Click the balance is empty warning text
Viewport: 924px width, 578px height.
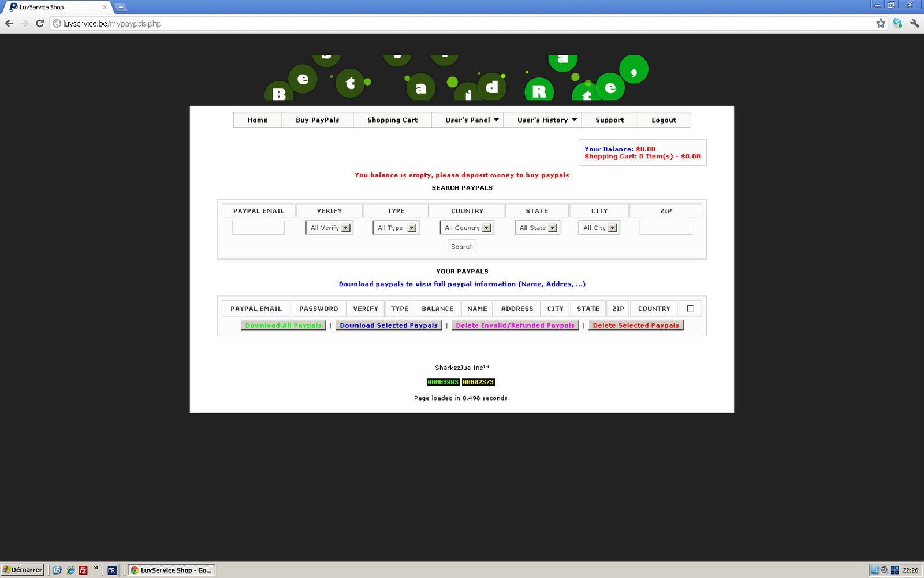pos(462,175)
